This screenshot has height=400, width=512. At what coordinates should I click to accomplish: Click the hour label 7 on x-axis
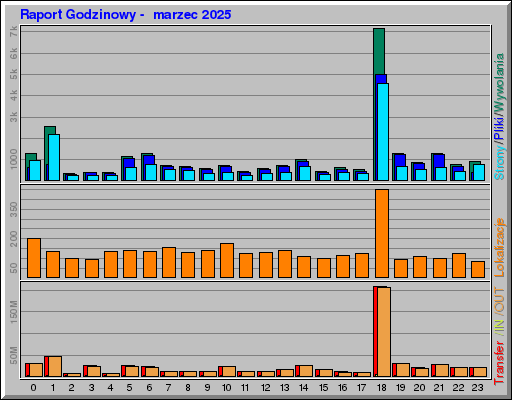click(x=168, y=388)
